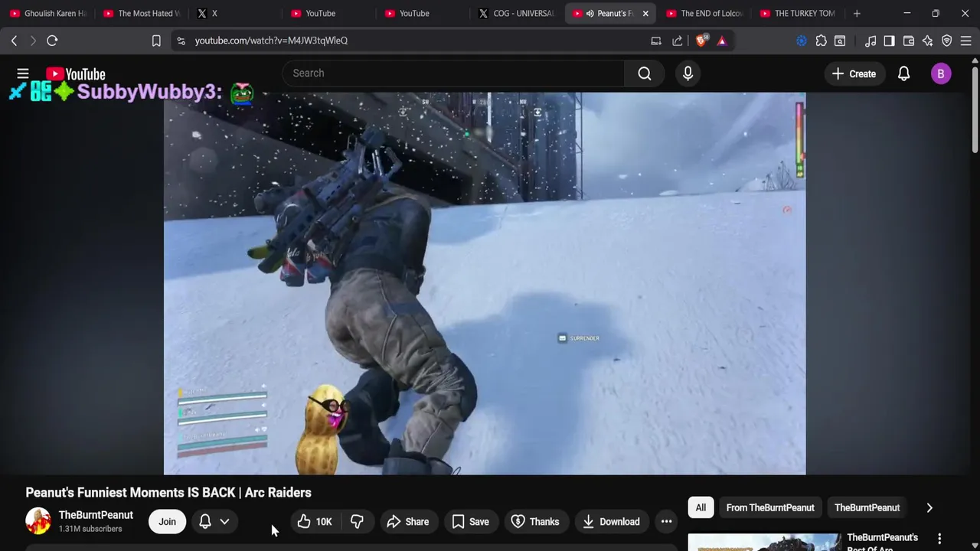
Task: Open Brave VPN shield icon
Action: (947, 41)
